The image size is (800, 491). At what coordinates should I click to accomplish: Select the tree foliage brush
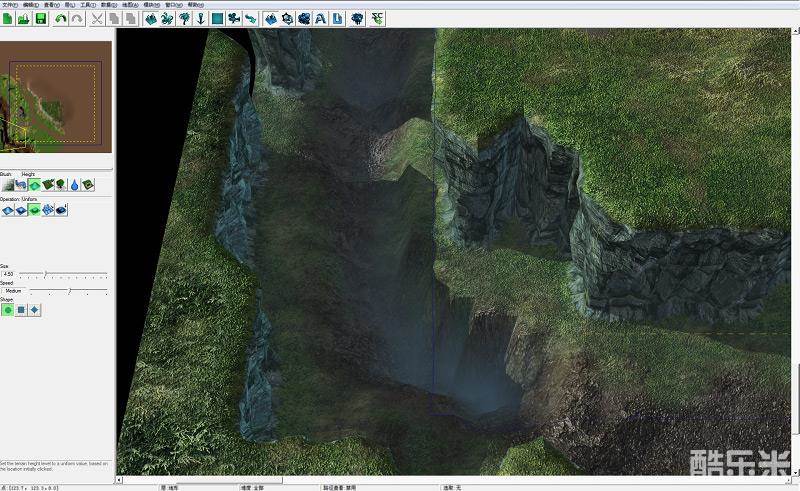61,185
